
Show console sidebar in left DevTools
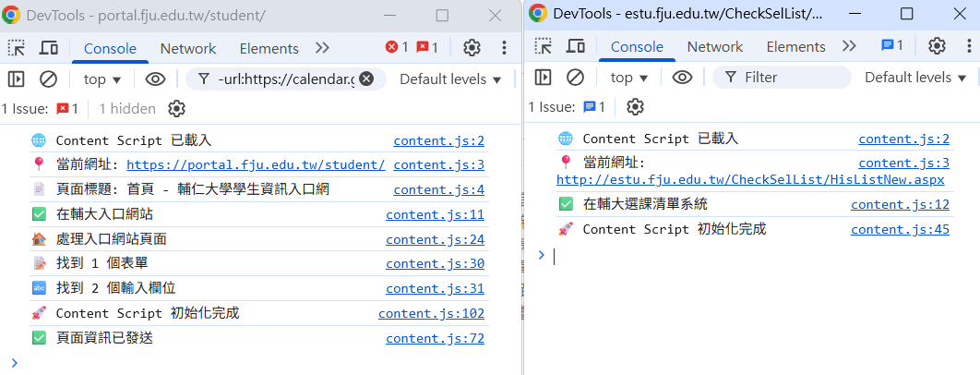(17, 79)
